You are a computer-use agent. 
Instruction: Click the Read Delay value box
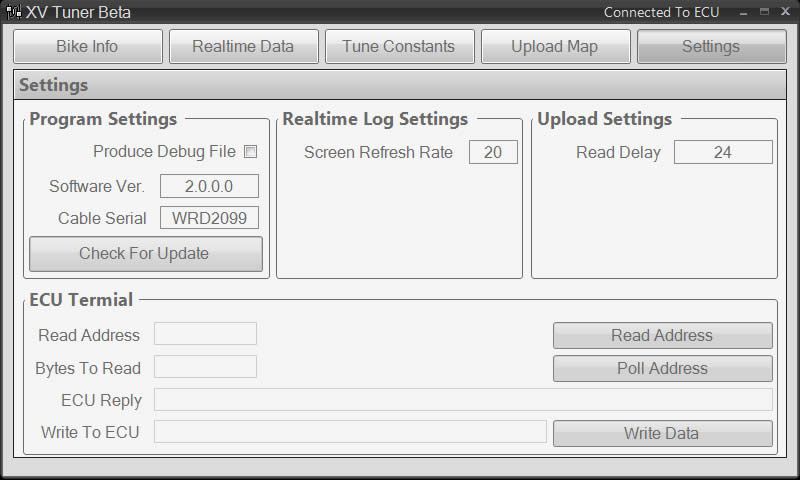(x=723, y=152)
